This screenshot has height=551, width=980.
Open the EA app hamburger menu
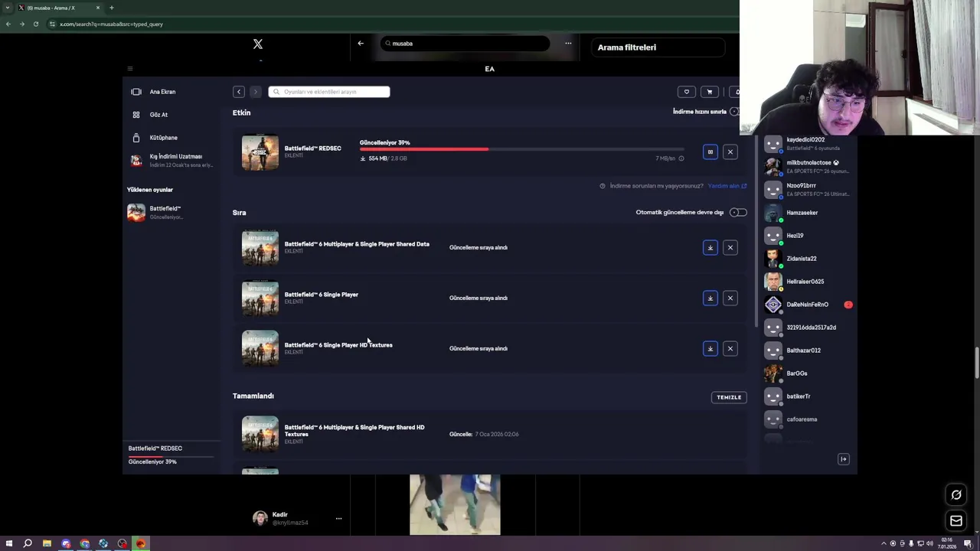[x=129, y=69]
